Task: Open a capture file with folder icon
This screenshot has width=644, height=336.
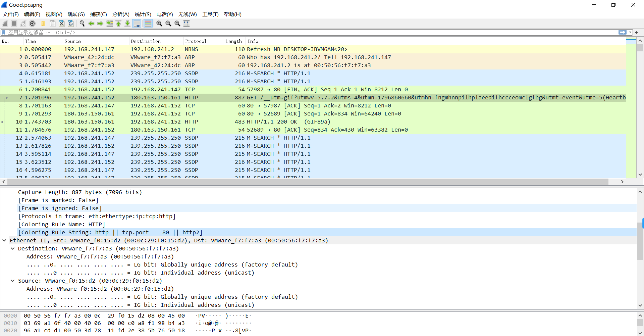Action: (x=43, y=23)
